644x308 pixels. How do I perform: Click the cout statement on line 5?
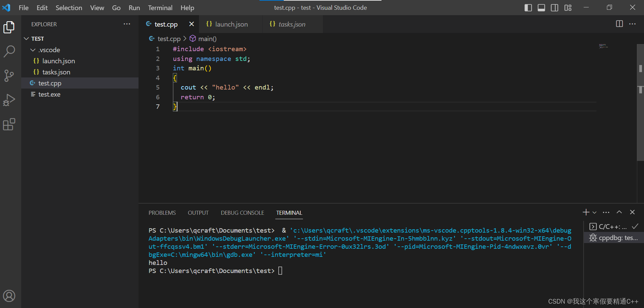coord(227,88)
